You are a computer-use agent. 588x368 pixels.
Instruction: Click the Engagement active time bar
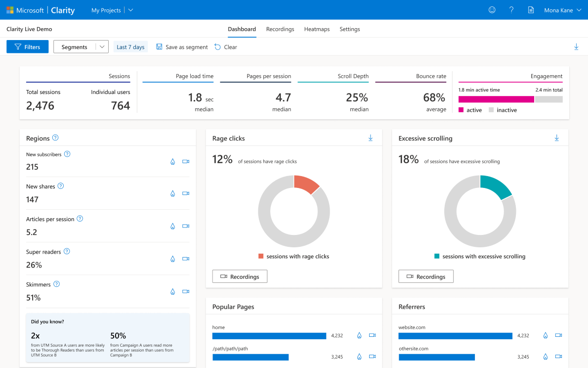(x=496, y=99)
